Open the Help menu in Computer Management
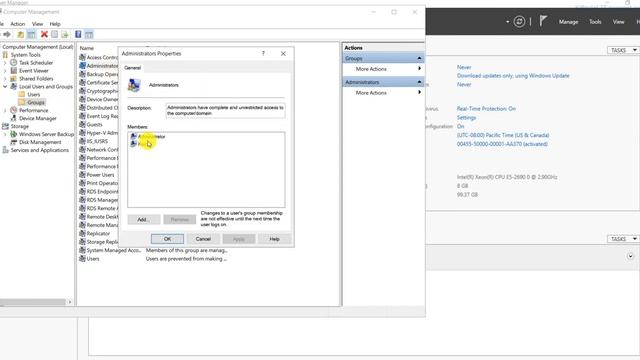640x360 pixels. [x=55, y=24]
